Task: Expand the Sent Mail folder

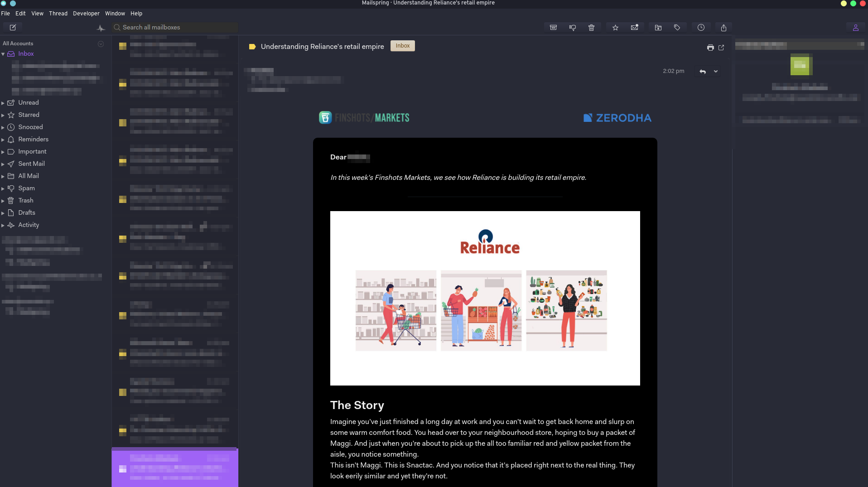Action: 4,164
